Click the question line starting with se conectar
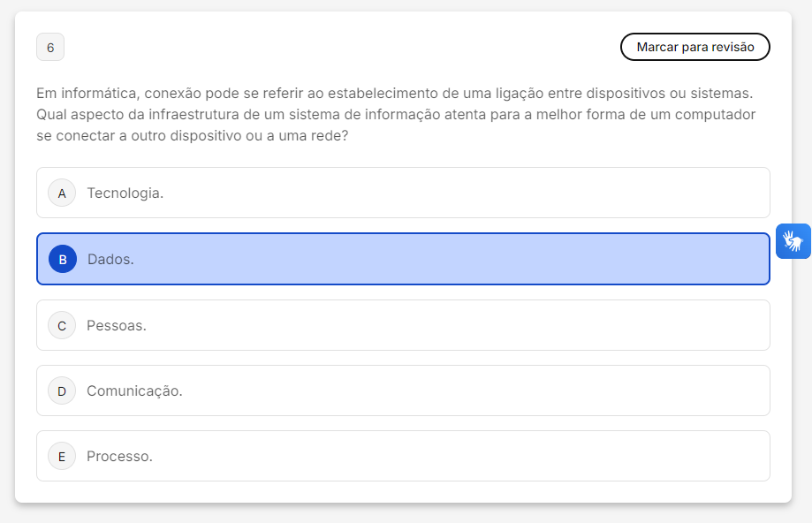Viewport: 812px width, 523px height. [x=192, y=137]
